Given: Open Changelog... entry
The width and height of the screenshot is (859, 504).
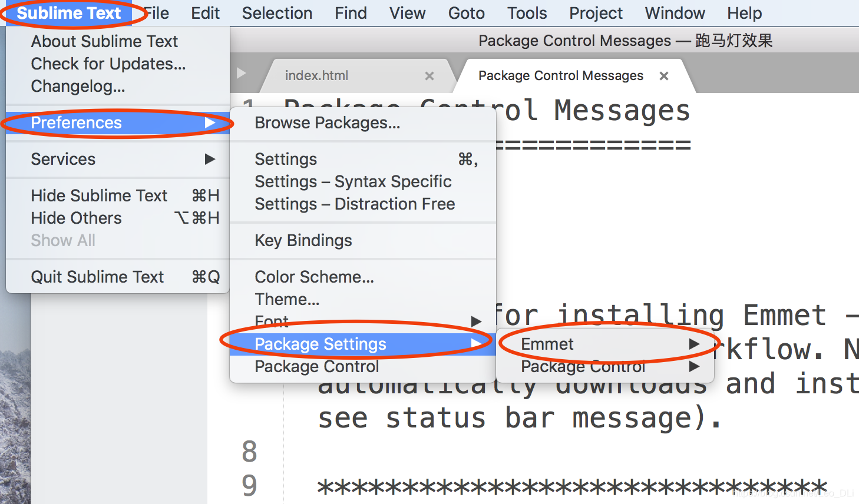Looking at the screenshot, I should click(118, 86).
